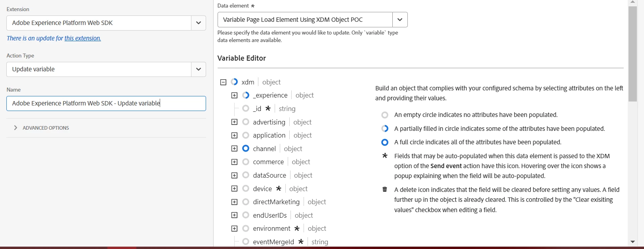Click the full circle beside channel
The image size is (644, 249).
[246, 149]
